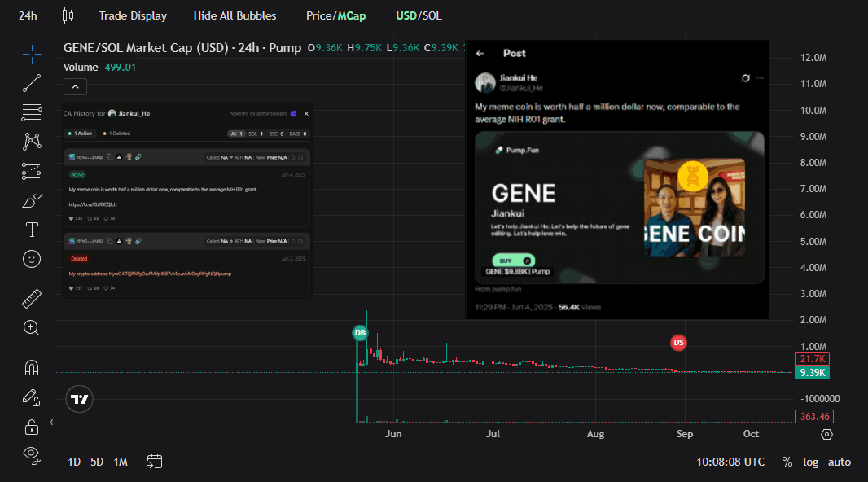Collapse the indicator legend chevron
Image resolution: width=868 pixels, height=482 pixels.
75,87
